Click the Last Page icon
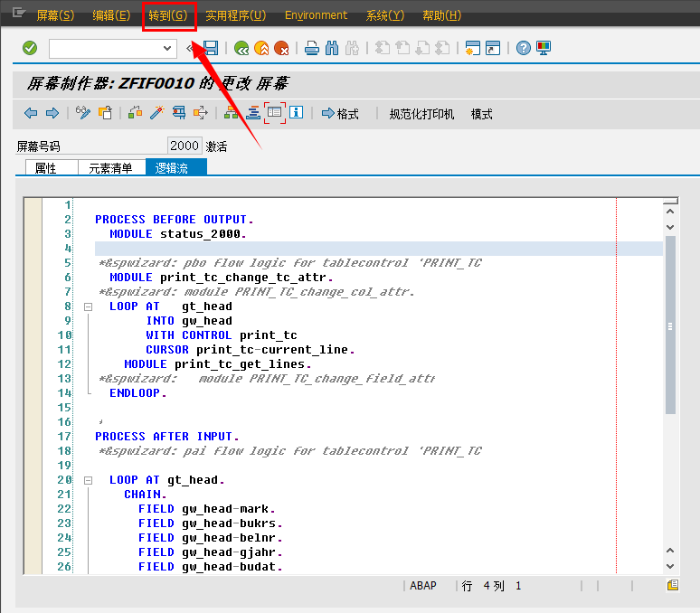The image size is (700, 613). (442, 48)
